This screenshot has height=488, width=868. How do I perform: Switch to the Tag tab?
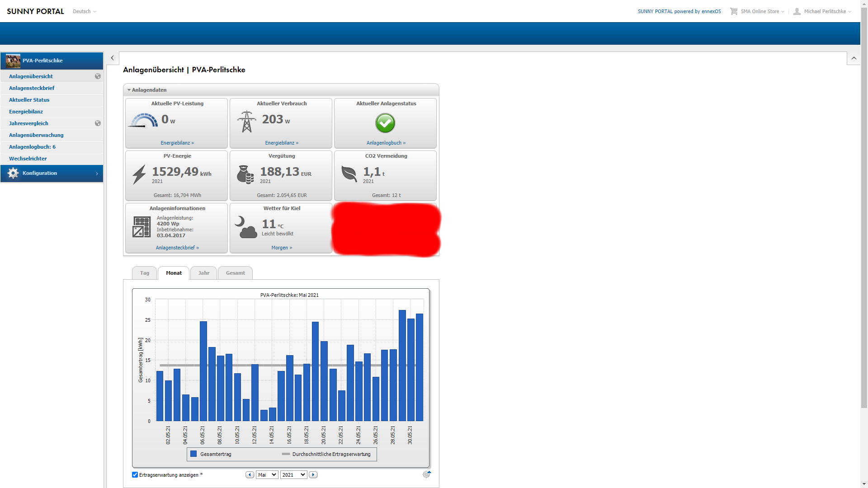(x=144, y=273)
